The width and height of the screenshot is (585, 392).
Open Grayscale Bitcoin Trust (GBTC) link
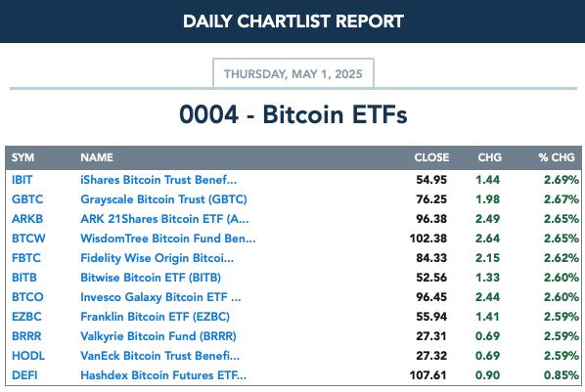click(163, 199)
